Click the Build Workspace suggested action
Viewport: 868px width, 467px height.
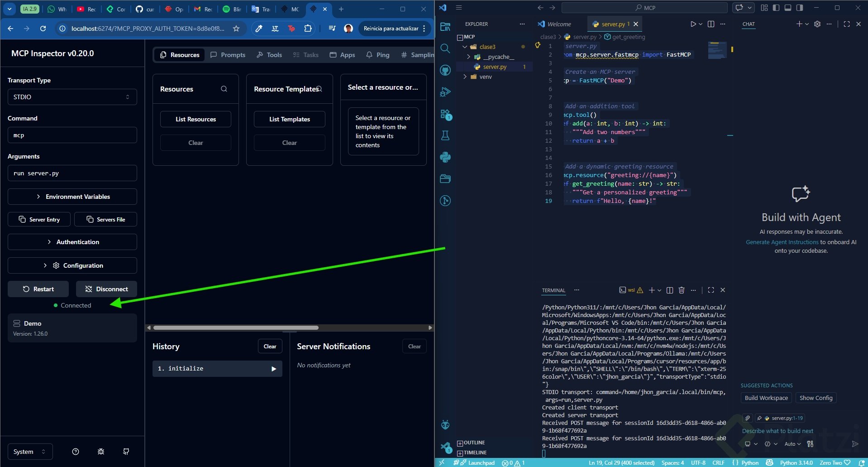click(x=766, y=398)
